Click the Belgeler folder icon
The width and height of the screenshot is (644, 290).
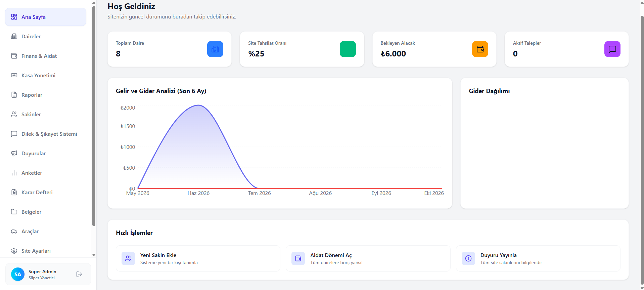(14, 212)
